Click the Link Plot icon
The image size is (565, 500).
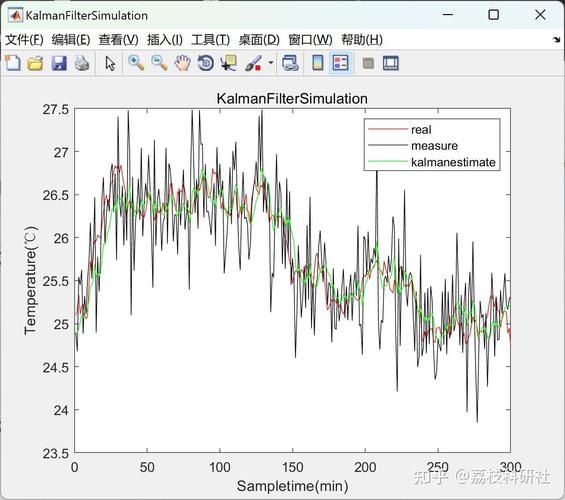(x=290, y=63)
